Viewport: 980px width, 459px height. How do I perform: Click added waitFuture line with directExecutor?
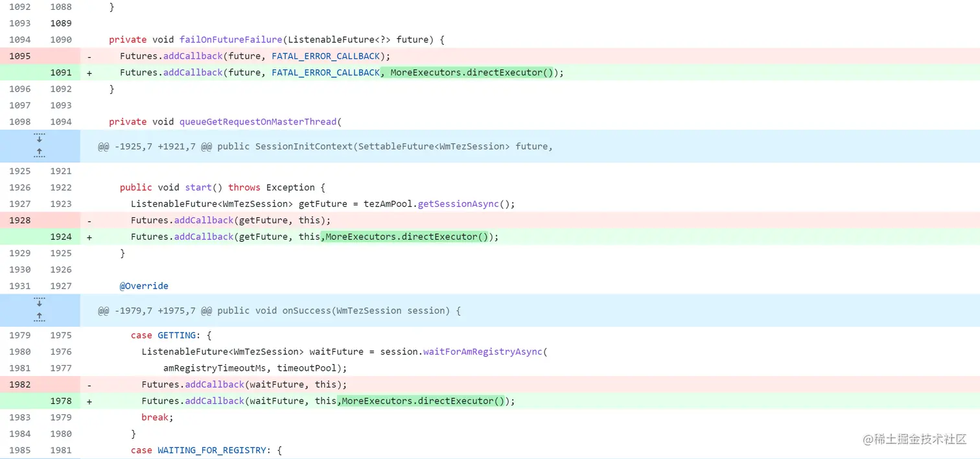point(329,401)
